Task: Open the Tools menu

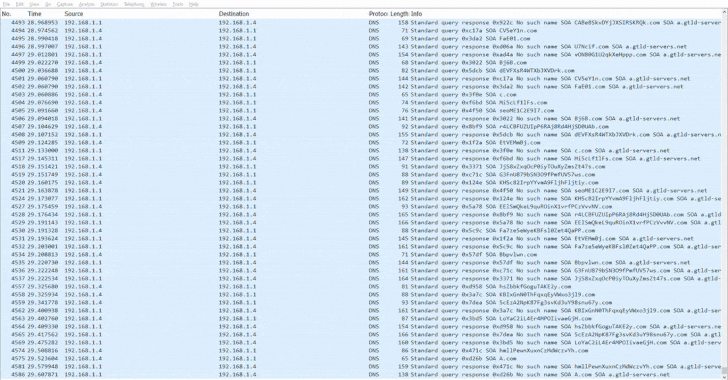Action: (178, 4)
